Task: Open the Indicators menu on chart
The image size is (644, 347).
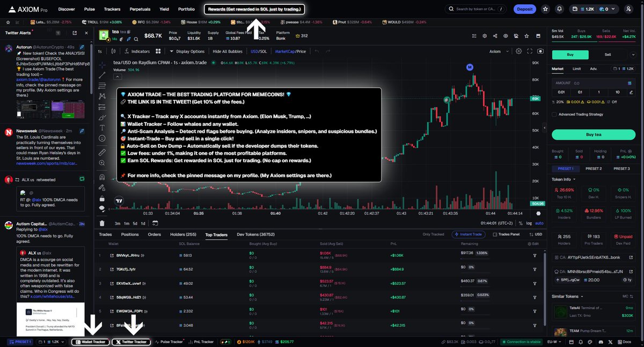Action: [136, 52]
